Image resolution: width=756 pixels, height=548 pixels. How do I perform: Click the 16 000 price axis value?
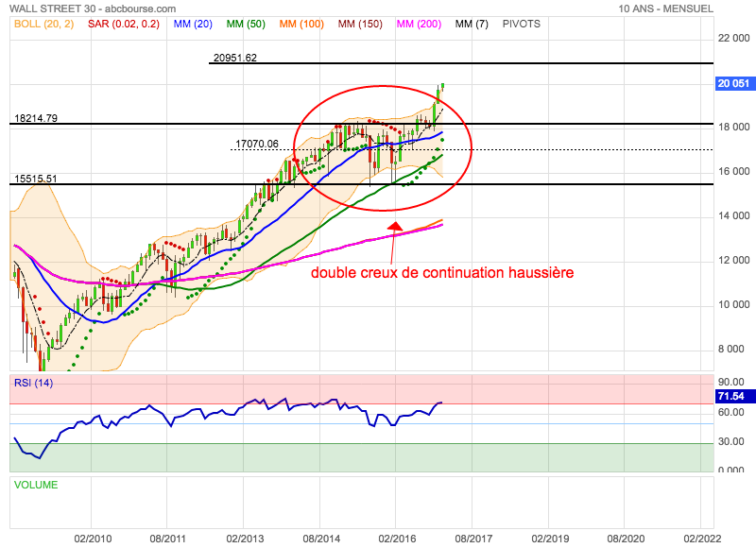(734, 172)
